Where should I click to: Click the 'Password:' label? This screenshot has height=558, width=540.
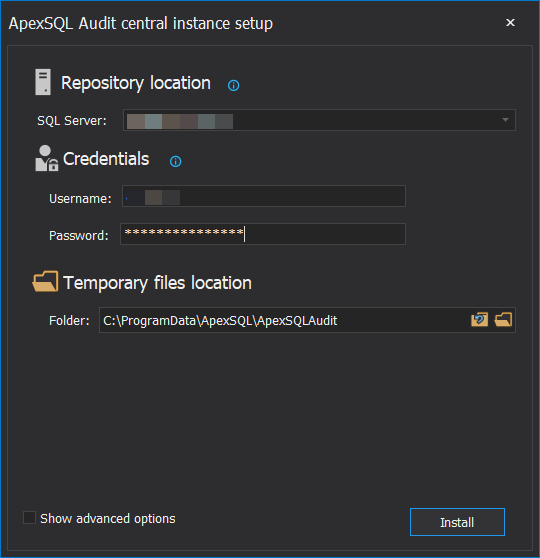pyautogui.click(x=79, y=236)
